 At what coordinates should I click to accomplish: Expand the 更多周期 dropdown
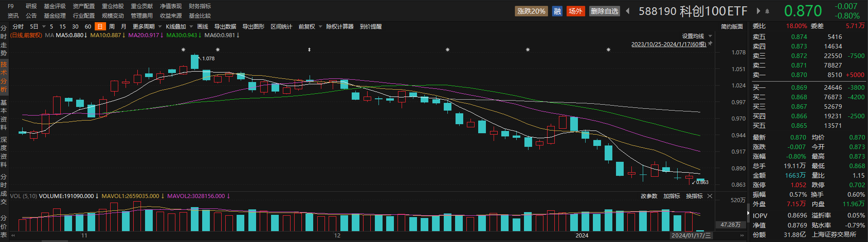click(147, 27)
